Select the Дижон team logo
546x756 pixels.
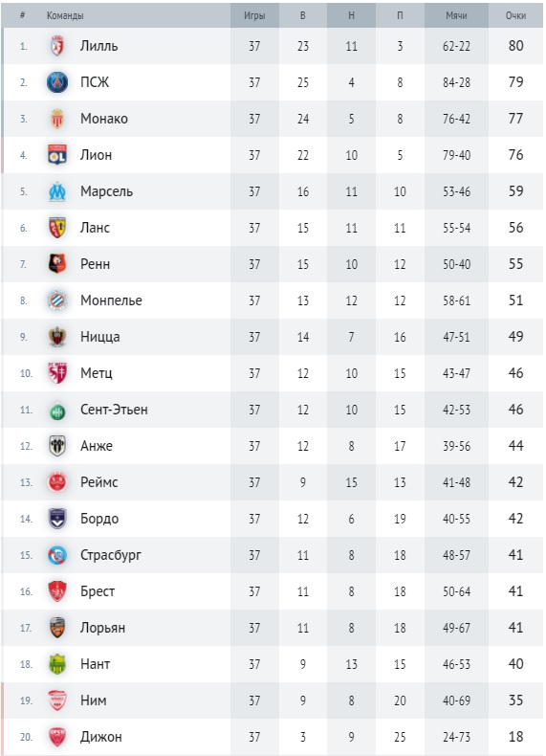coord(57,737)
